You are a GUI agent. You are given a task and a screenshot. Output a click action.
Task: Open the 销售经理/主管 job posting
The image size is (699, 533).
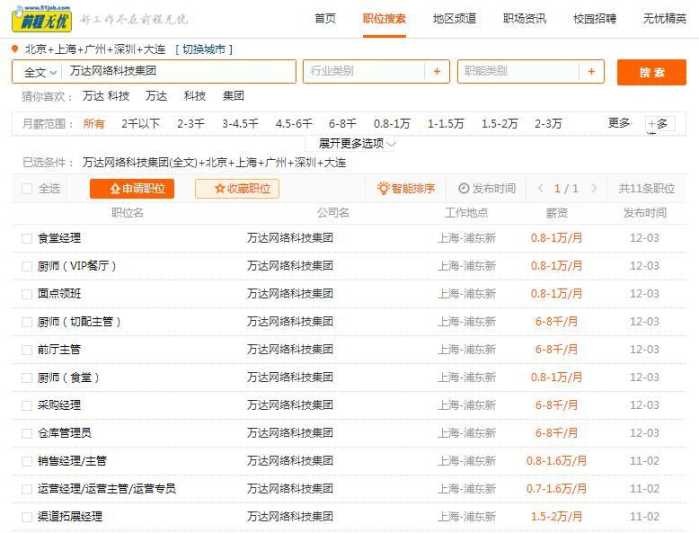coord(72,461)
